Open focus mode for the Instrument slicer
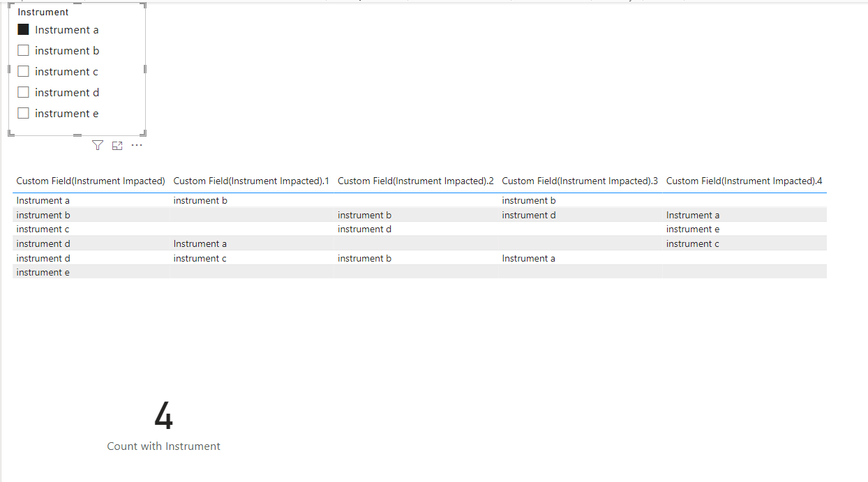 [117, 145]
